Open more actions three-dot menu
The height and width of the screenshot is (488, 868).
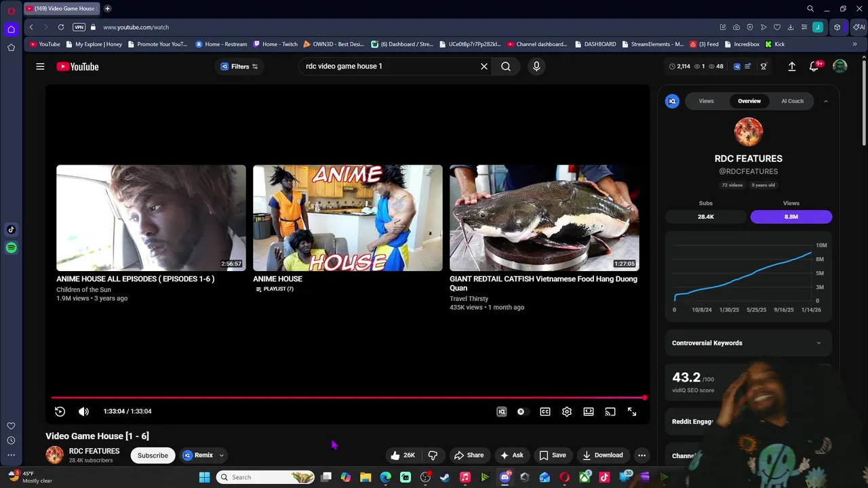click(642, 455)
